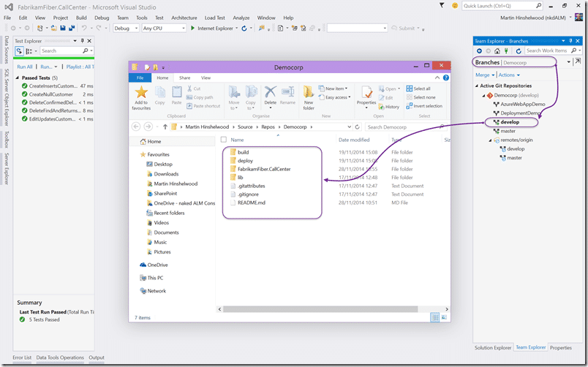The image size is (588, 367).
Task: Open Properties icon in Explorer ribbon
Action: coord(366,92)
